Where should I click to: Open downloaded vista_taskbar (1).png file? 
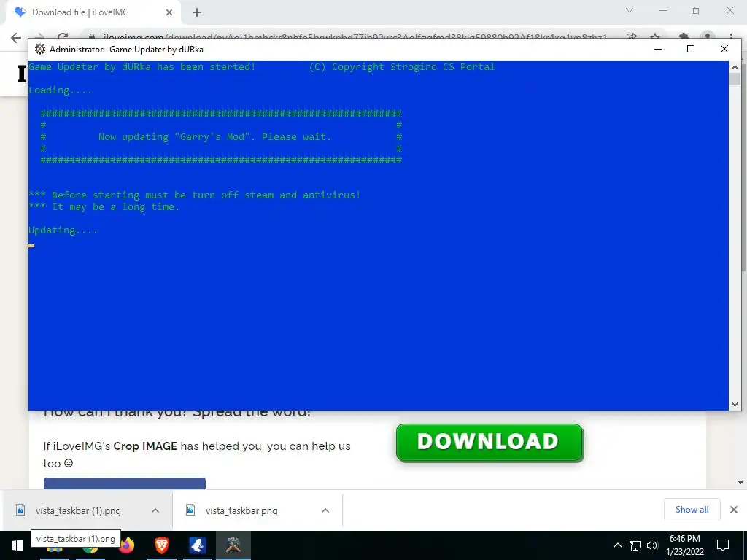pyautogui.click(x=78, y=510)
